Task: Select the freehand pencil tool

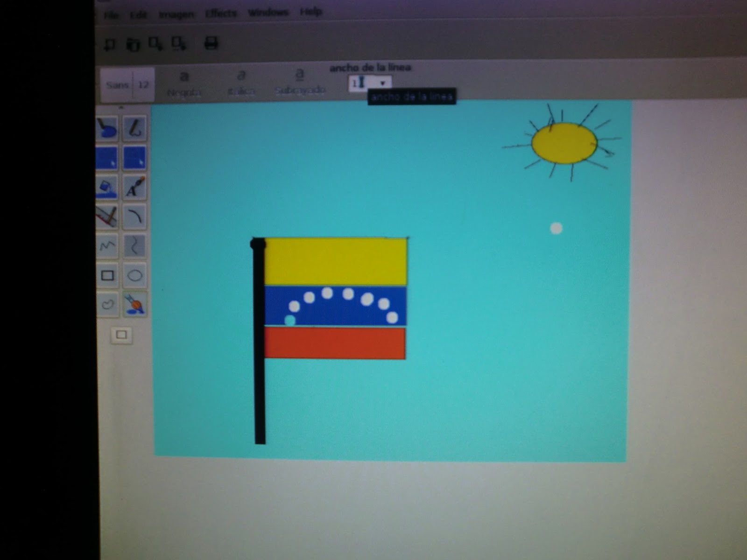Action: 134,128
